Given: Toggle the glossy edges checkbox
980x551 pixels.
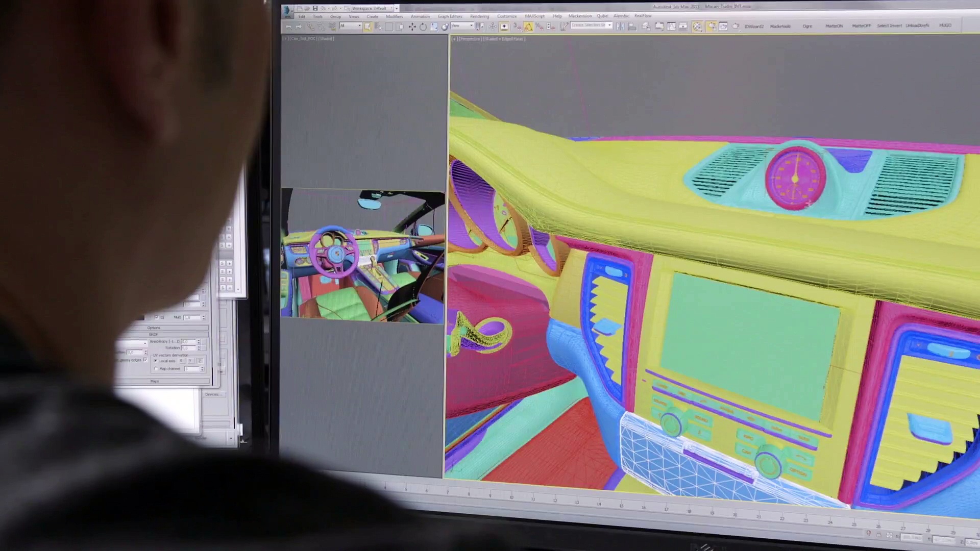Looking at the screenshot, I should (x=145, y=360).
